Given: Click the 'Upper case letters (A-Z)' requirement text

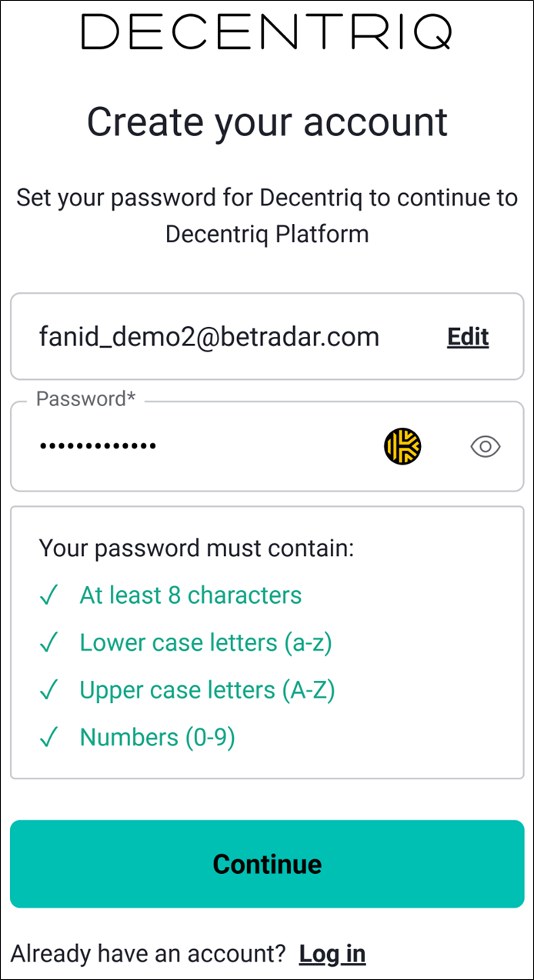Looking at the screenshot, I should (207, 691).
